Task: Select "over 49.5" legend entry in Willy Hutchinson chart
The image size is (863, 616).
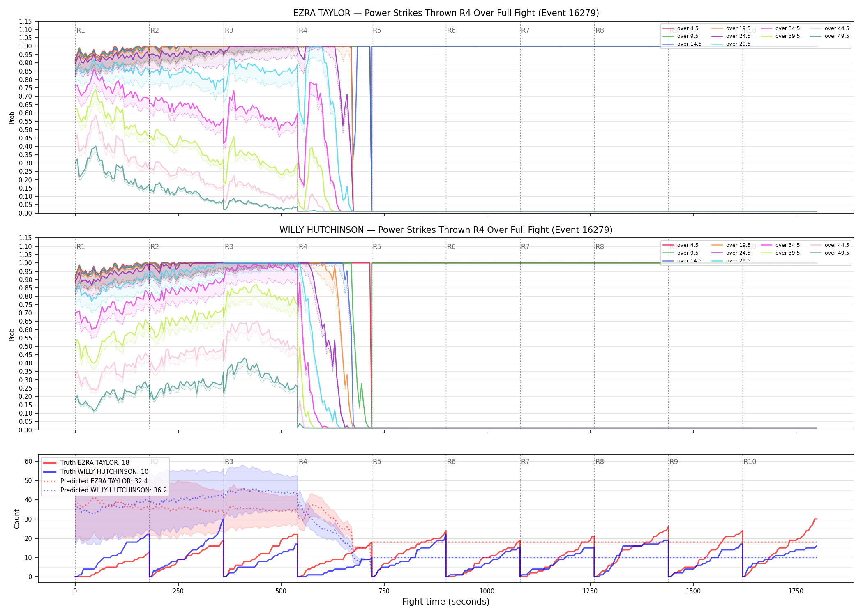Action: [829, 253]
